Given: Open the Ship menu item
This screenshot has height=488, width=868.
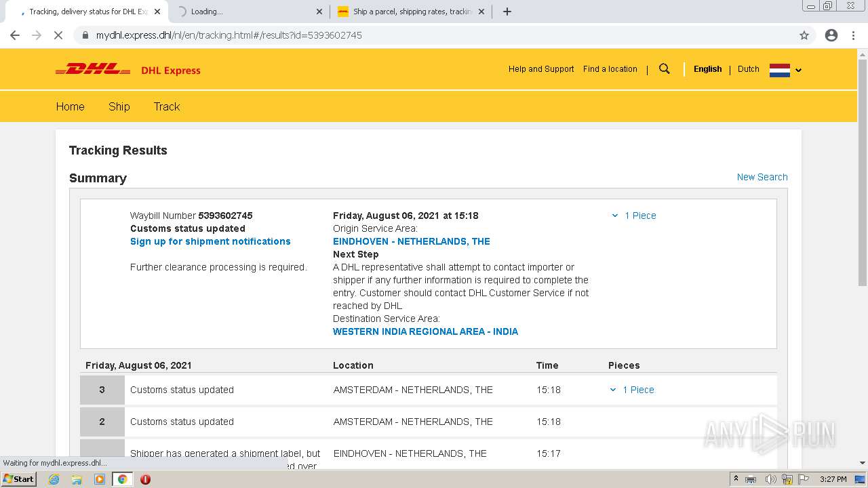Looking at the screenshot, I should tap(119, 106).
